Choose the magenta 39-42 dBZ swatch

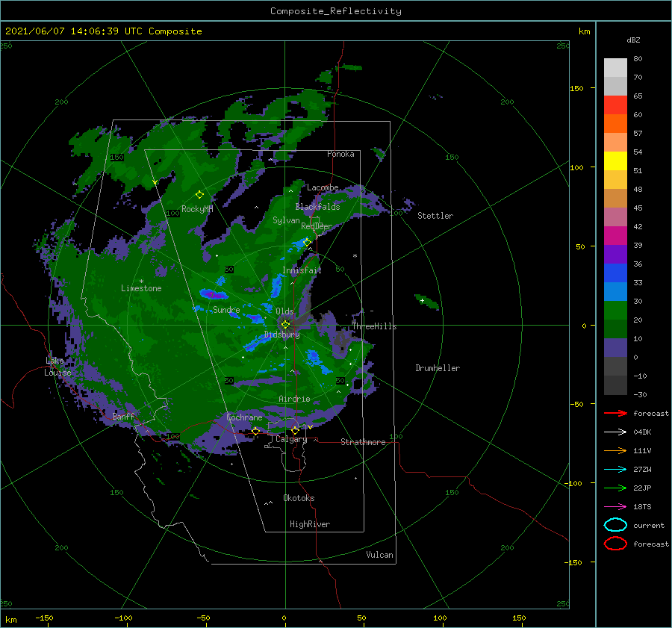[x=615, y=235]
